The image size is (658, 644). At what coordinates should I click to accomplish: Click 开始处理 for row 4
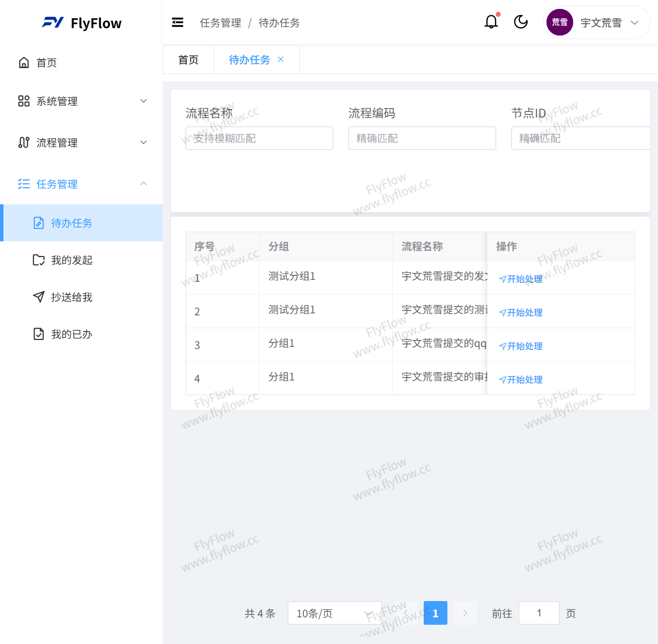pyautogui.click(x=521, y=380)
